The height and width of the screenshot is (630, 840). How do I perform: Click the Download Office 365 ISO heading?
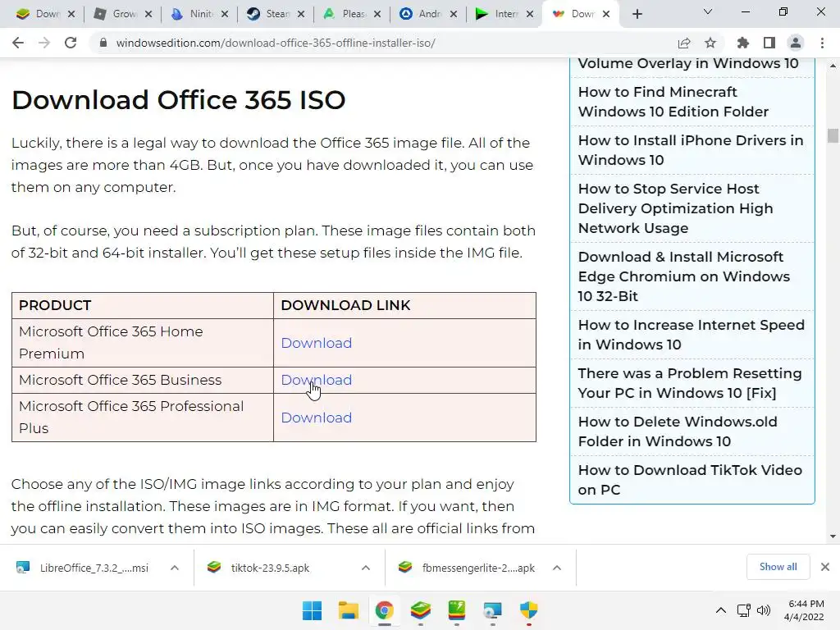tap(178, 99)
